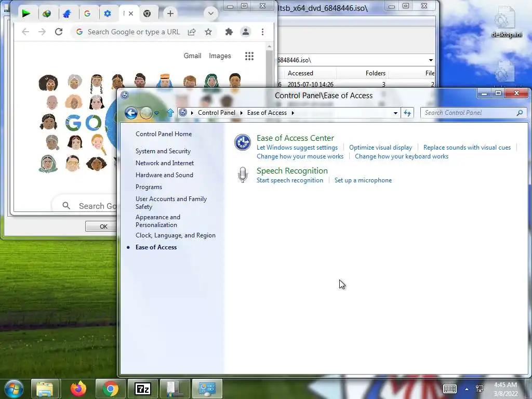Expand the Ease of Access breadcrumb arrow

click(293, 113)
